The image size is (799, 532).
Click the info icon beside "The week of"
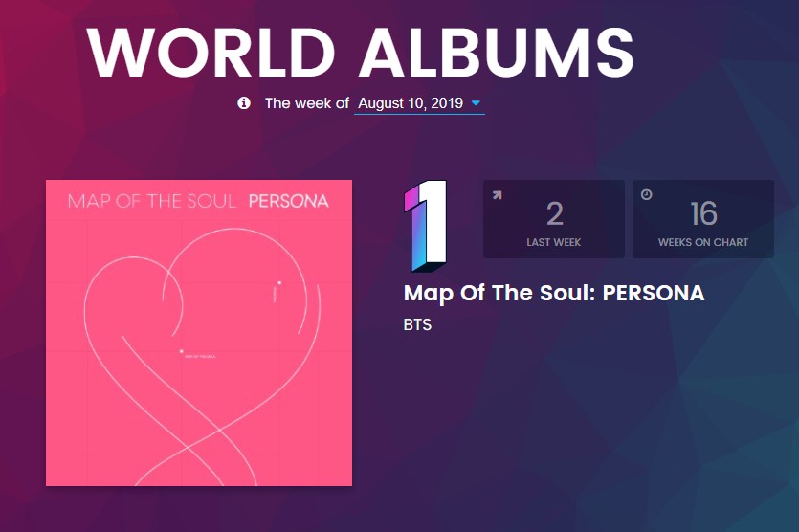(x=244, y=102)
